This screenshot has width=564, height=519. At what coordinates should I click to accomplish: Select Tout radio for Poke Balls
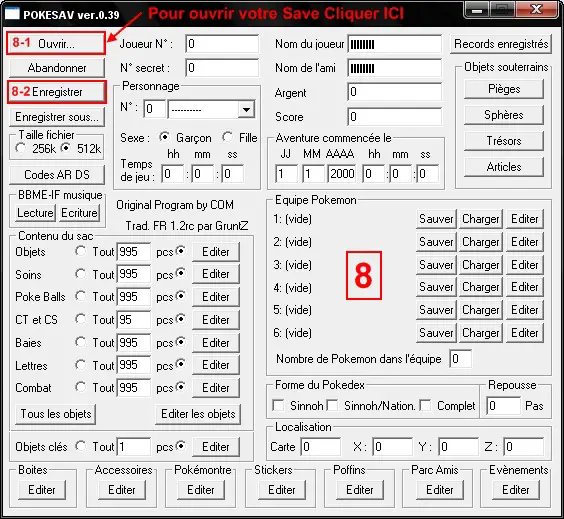81,296
